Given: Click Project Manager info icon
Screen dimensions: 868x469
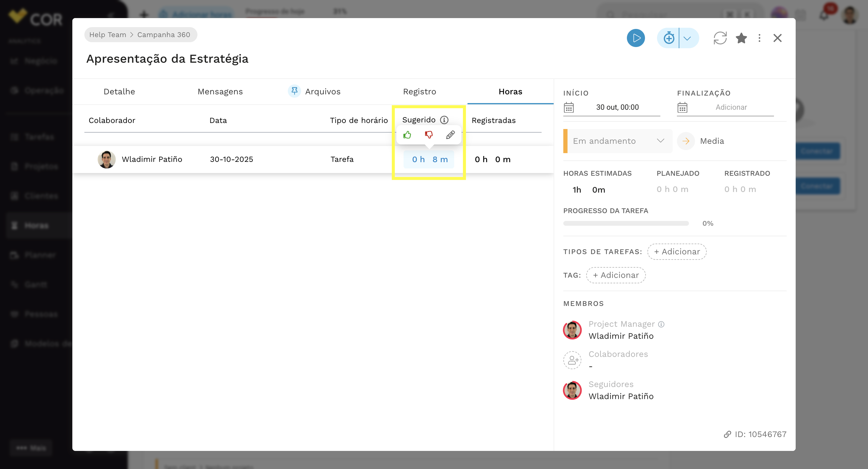Looking at the screenshot, I should pyautogui.click(x=662, y=324).
